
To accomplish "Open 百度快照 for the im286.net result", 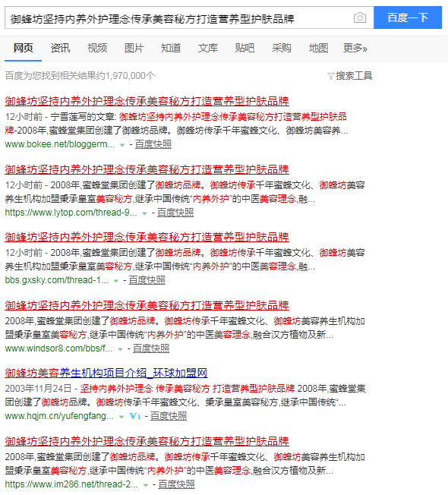I will tap(176, 484).
